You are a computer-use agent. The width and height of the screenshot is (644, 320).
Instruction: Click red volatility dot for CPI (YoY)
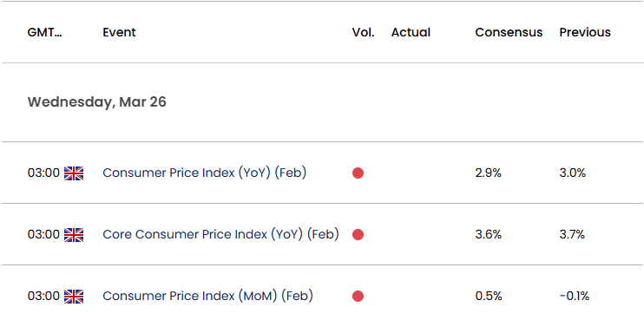pyautogui.click(x=358, y=173)
